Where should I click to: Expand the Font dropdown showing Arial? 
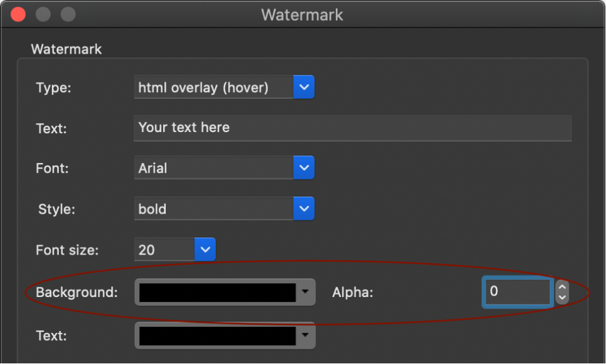point(304,167)
